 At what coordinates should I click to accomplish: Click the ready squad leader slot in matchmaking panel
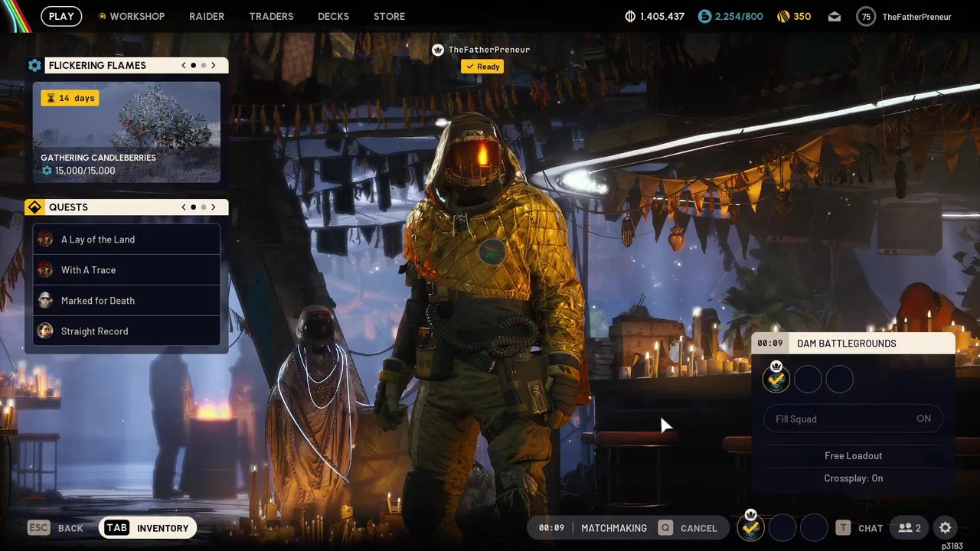pos(776,379)
